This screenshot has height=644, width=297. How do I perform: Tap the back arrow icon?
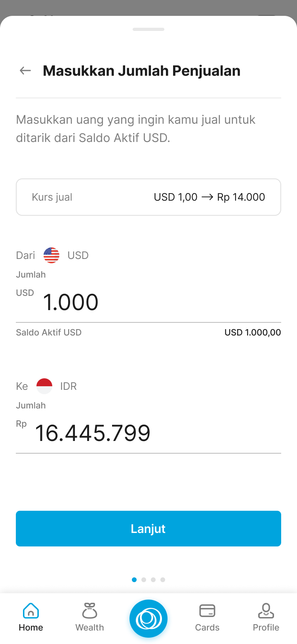25,71
